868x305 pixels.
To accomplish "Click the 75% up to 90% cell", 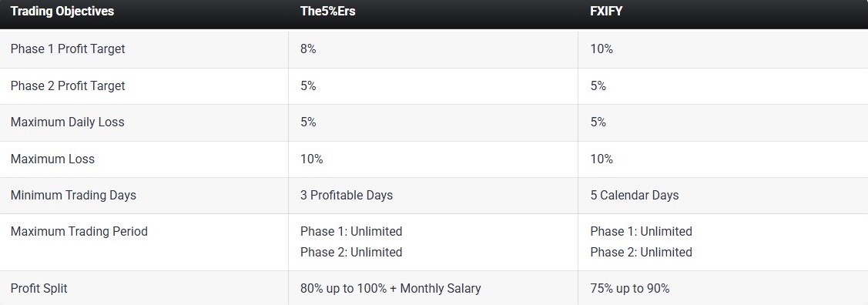I will [630, 288].
